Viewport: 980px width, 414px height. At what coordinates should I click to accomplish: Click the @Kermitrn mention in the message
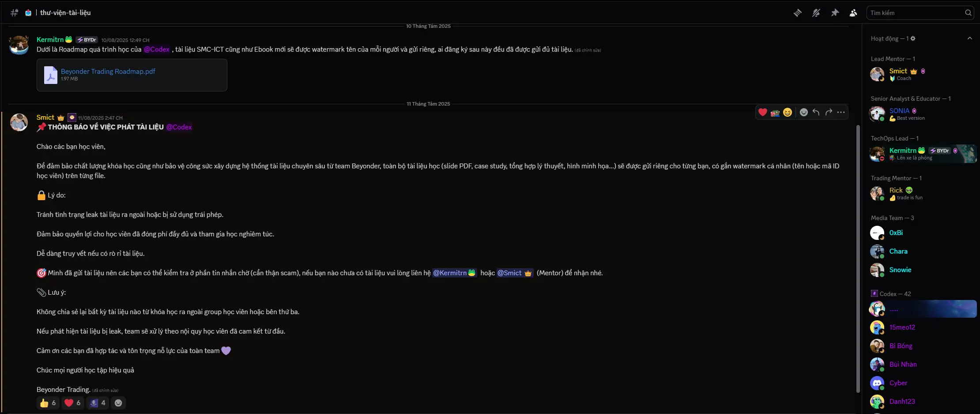(x=454, y=273)
